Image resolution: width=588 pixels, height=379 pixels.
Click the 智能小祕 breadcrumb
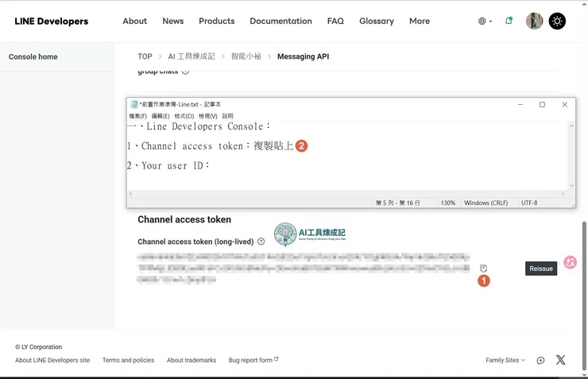(x=246, y=56)
